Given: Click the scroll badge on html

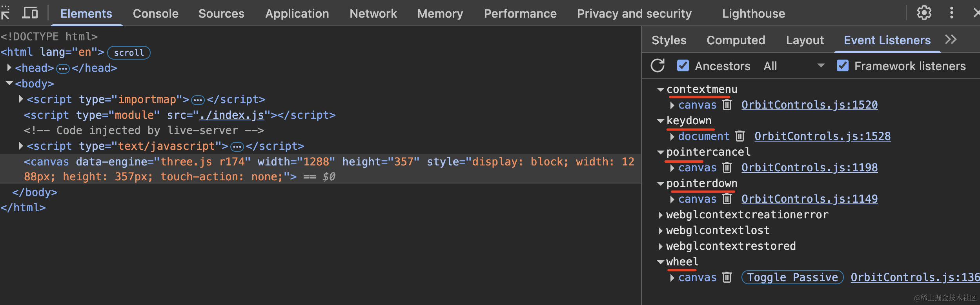Looking at the screenshot, I should 129,53.
